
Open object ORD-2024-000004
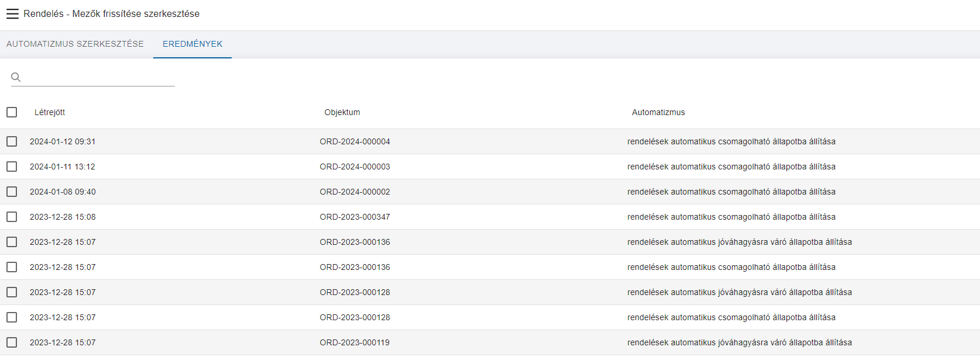click(355, 141)
